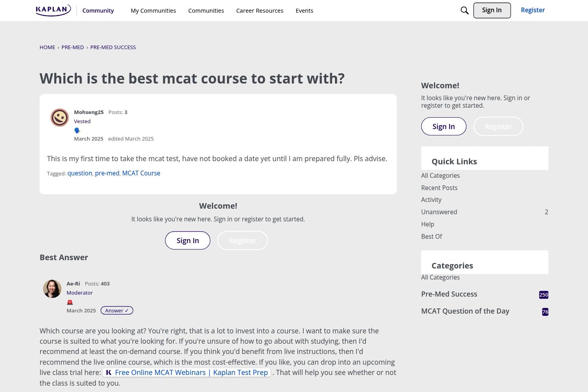Click the 250 count badge
Screen dimensions: 588x392
[x=544, y=295]
